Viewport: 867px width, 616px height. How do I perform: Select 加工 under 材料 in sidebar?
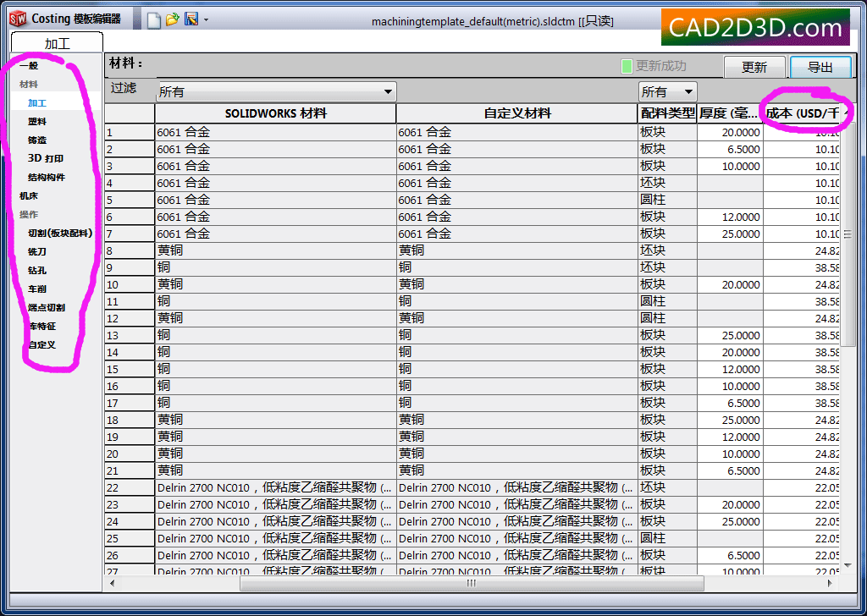click(x=37, y=102)
